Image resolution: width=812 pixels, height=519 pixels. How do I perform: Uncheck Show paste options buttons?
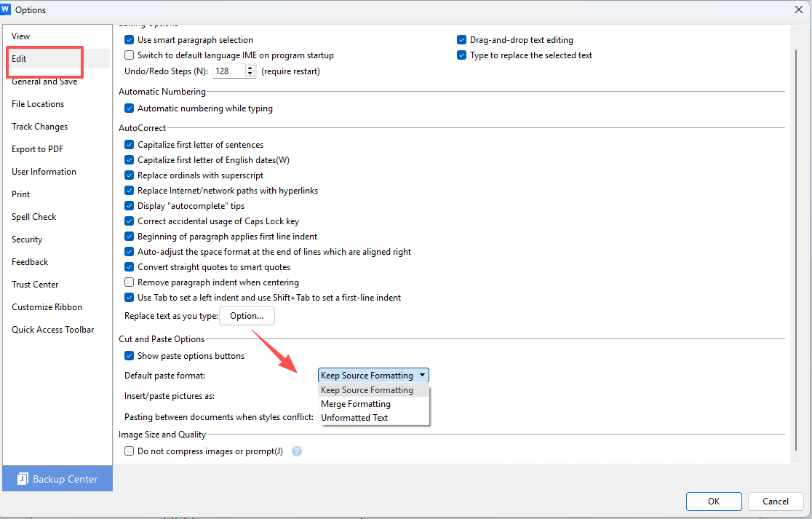pyautogui.click(x=130, y=356)
